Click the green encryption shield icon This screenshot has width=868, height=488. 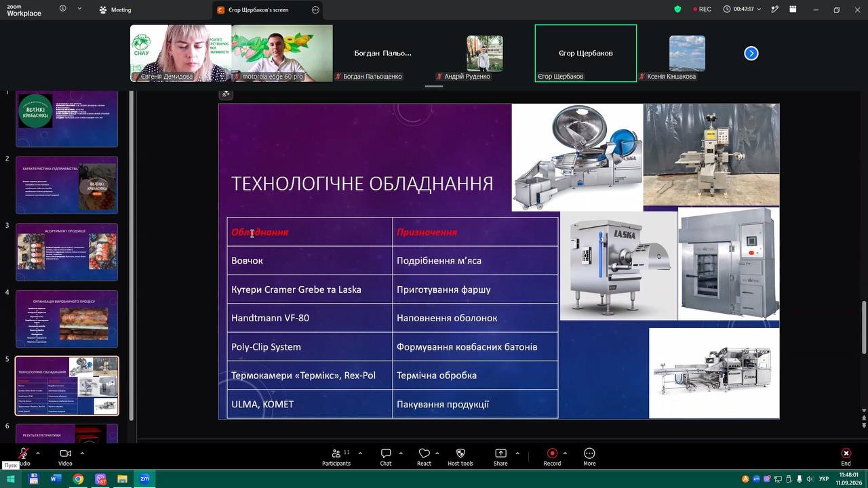pos(677,9)
